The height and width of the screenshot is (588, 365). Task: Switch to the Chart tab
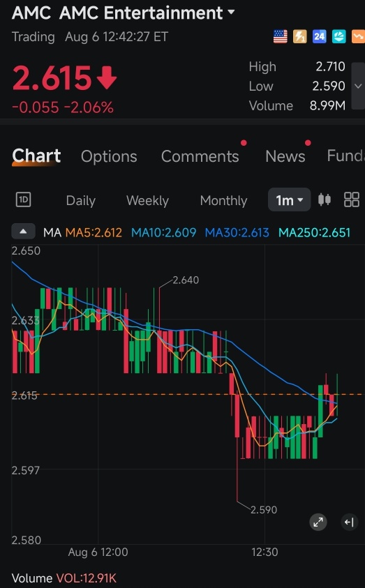click(x=36, y=156)
